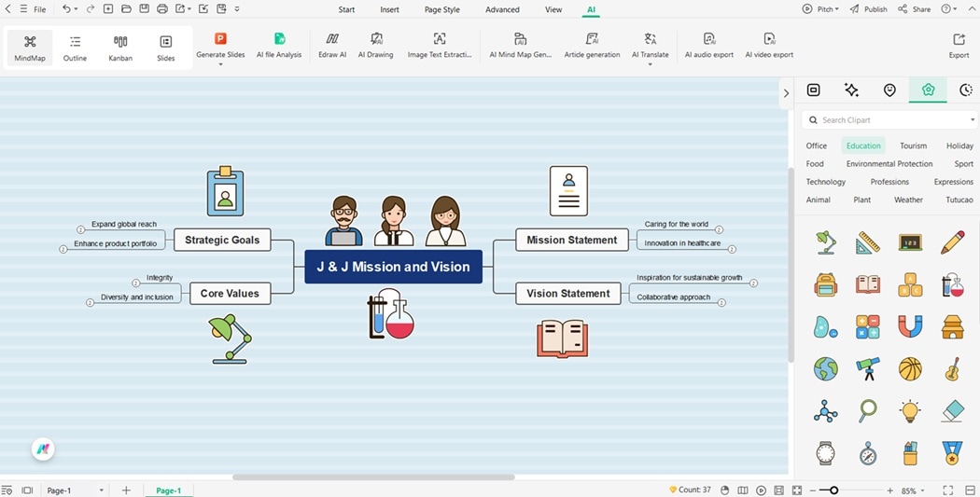Open the Search Clipart dropdown arrow

pyautogui.click(x=973, y=120)
